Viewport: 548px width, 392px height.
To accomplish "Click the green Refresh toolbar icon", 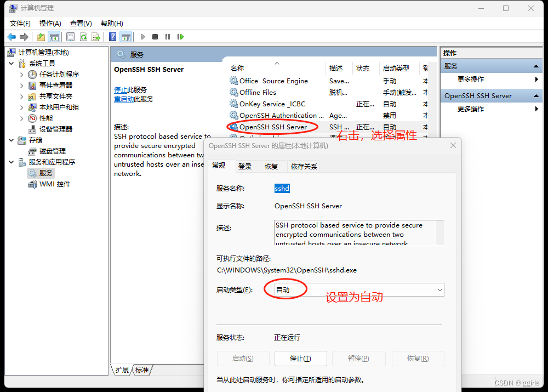I will point(83,37).
